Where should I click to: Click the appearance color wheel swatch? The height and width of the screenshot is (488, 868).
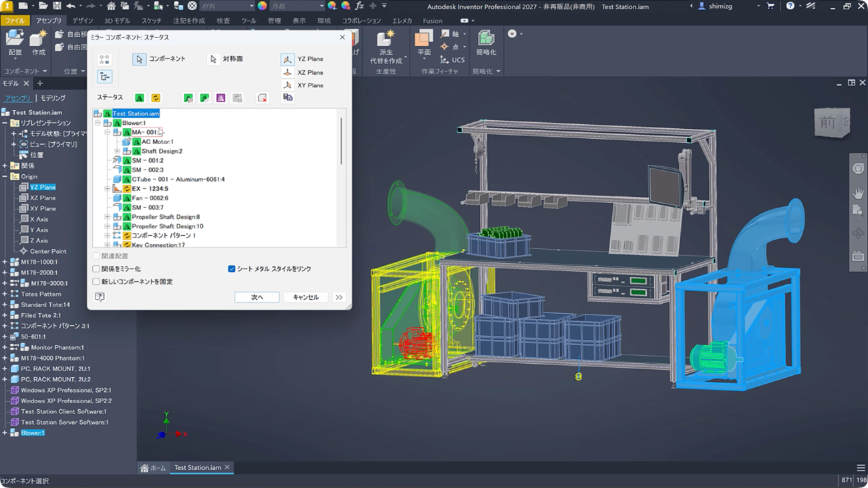pos(263,6)
